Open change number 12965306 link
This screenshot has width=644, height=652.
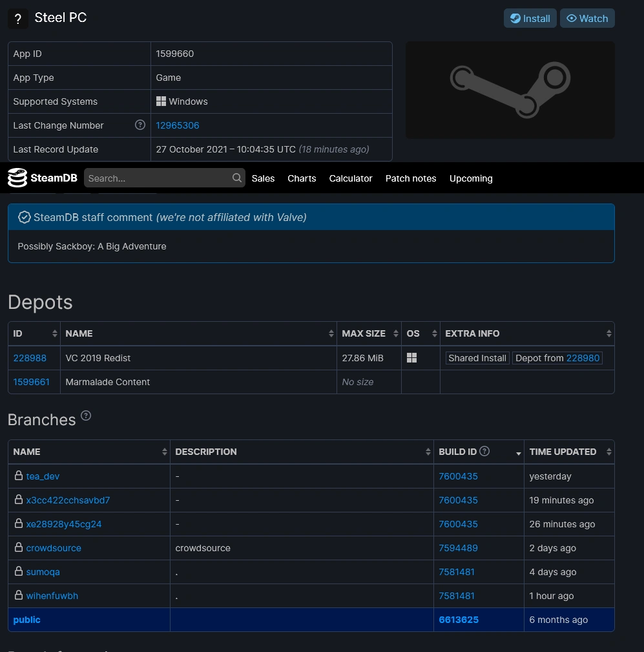pyautogui.click(x=178, y=125)
